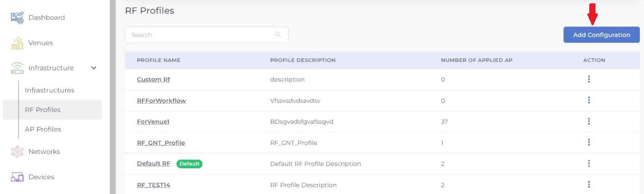Open three-dot menu for ForVenue1 row
This screenshot has width=644, height=194.
[x=588, y=121]
